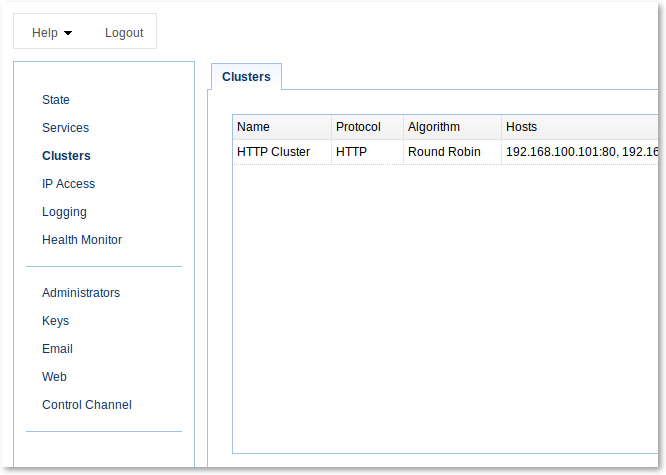This screenshot has height=475, width=666.
Task: Go to the State page
Action: click(56, 99)
